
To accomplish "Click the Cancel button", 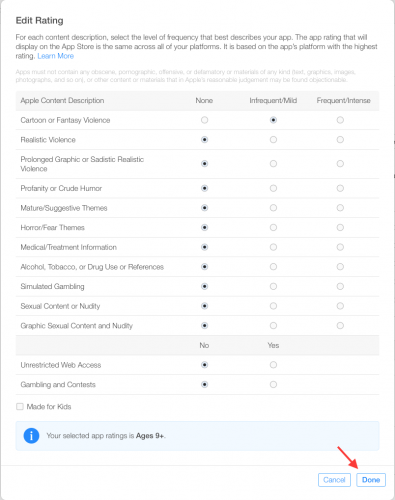I will (334, 480).
